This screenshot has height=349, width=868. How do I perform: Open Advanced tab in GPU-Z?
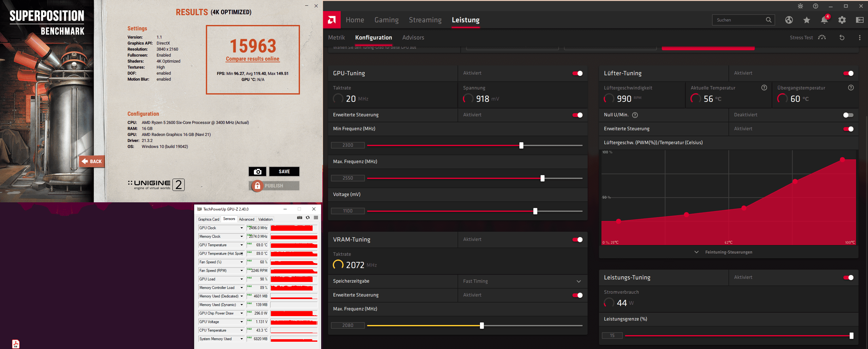click(247, 219)
